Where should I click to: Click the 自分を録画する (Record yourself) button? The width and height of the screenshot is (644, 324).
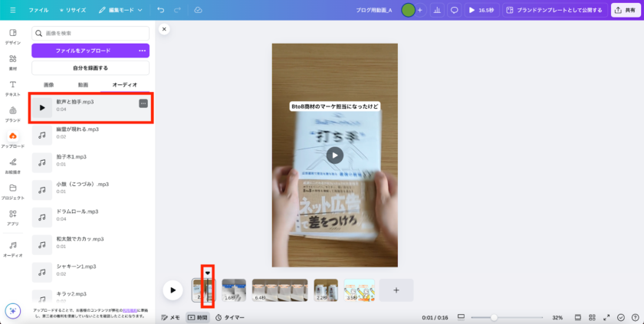90,68
